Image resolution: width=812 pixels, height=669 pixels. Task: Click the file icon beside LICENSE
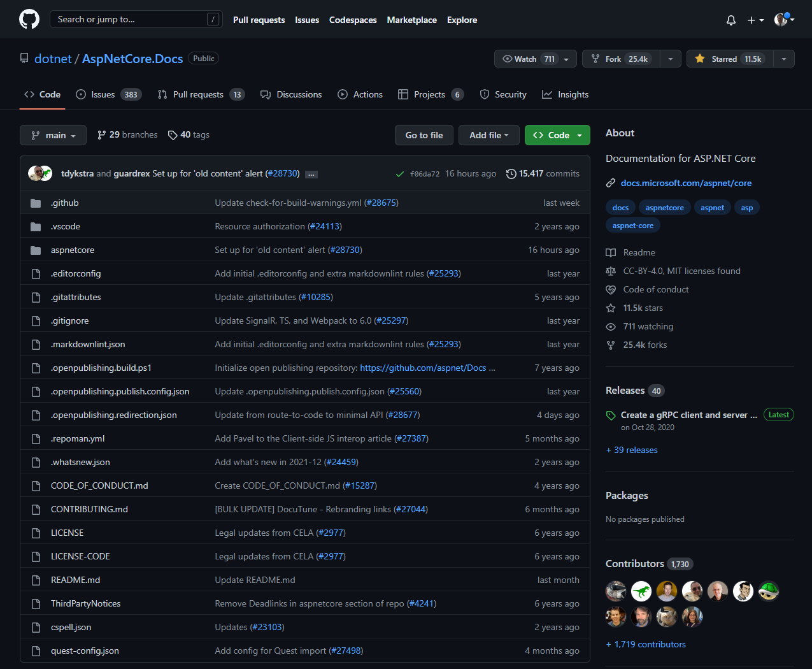[x=36, y=533]
